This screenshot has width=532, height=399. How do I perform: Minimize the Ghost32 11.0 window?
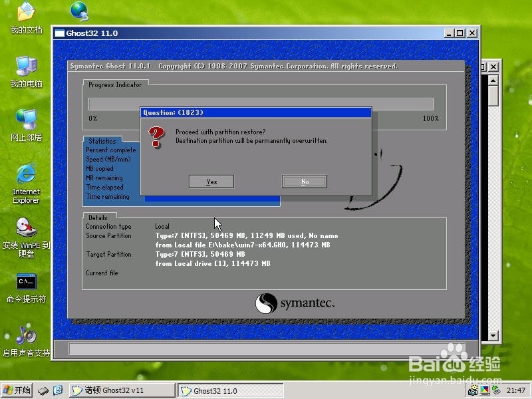449,33
